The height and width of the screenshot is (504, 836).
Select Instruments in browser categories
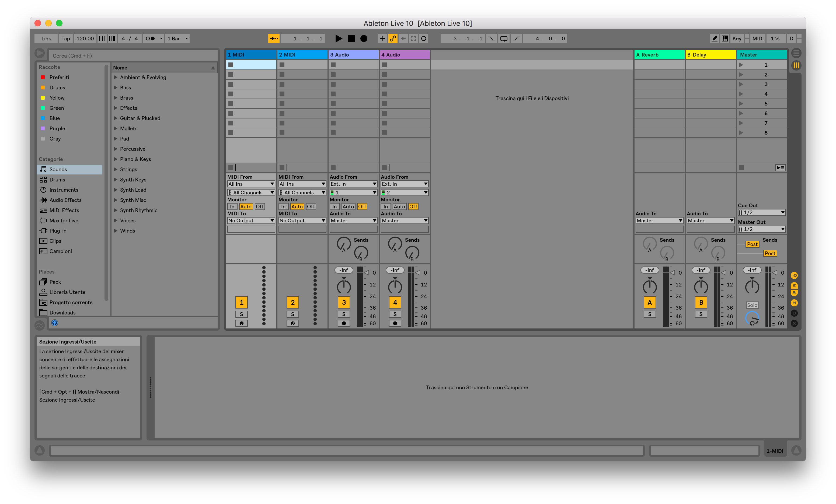pos(64,190)
